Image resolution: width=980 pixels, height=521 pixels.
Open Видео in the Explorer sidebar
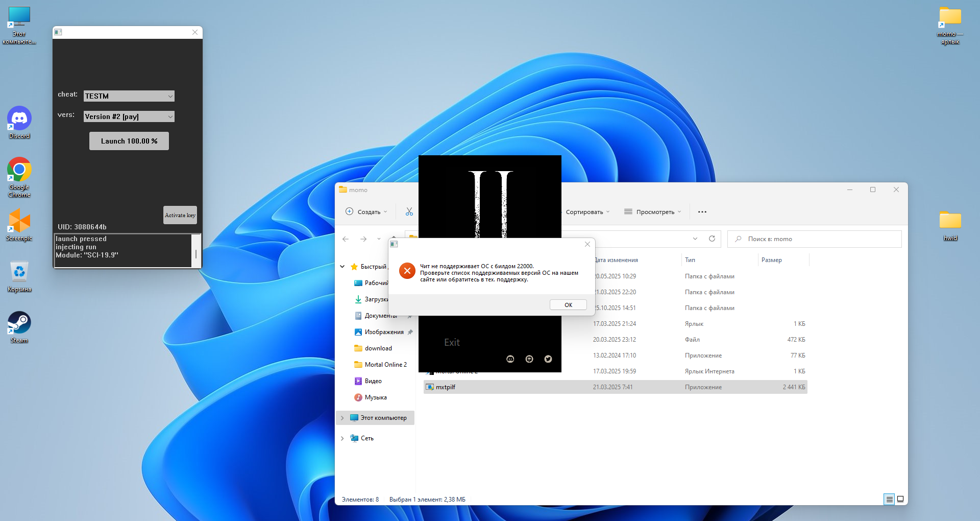click(x=373, y=381)
